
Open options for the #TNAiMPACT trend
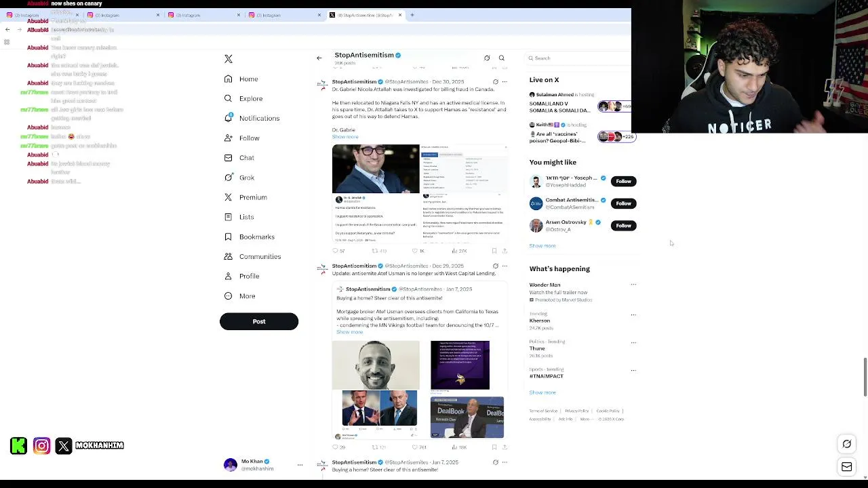pos(633,370)
